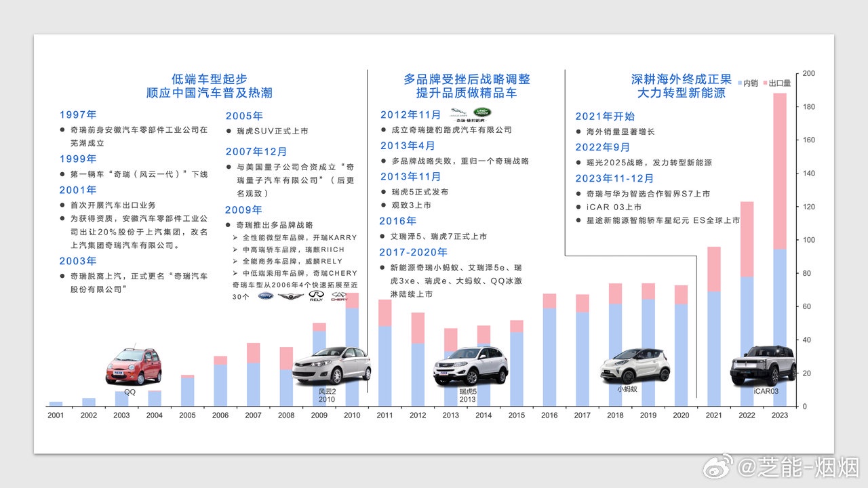Click the 2009年 timeline heading
This screenshot has height=488, width=868.
pyautogui.click(x=244, y=210)
